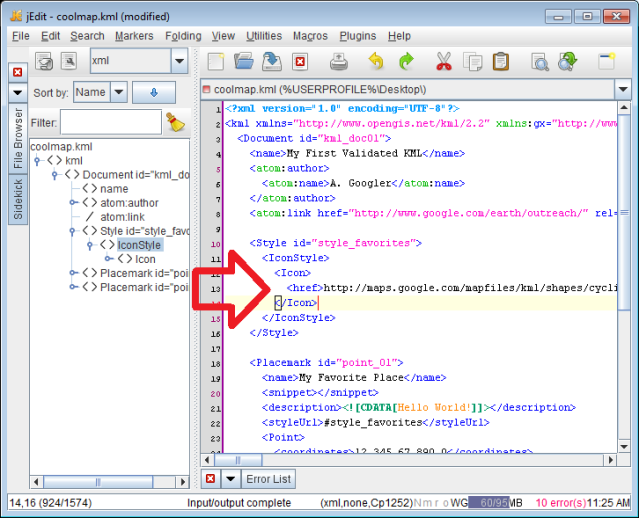The height and width of the screenshot is (518, 639).
Task: Open the xml parser dropdown
Action: click(179, 61)
